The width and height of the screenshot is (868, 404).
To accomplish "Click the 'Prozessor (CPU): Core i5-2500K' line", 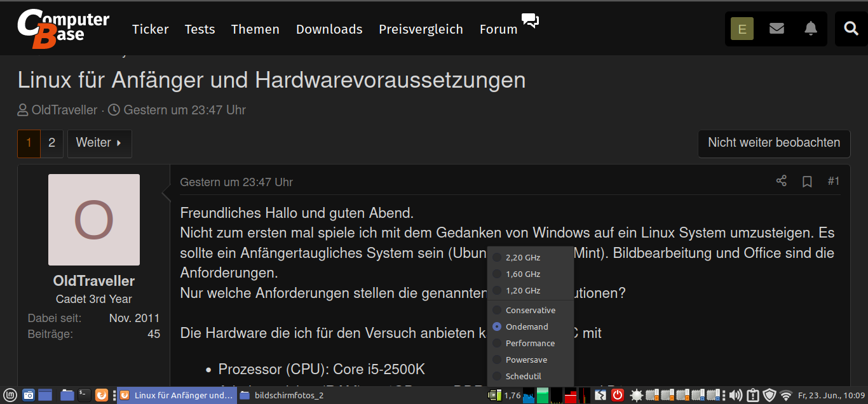I will pos(322,369).
